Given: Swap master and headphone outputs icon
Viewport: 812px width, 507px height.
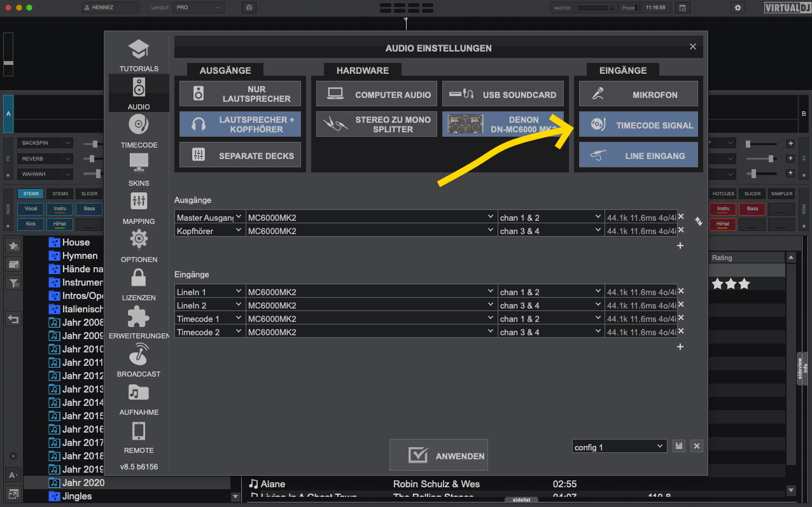Looking at the screenshot, I should (x=698, y=221).
